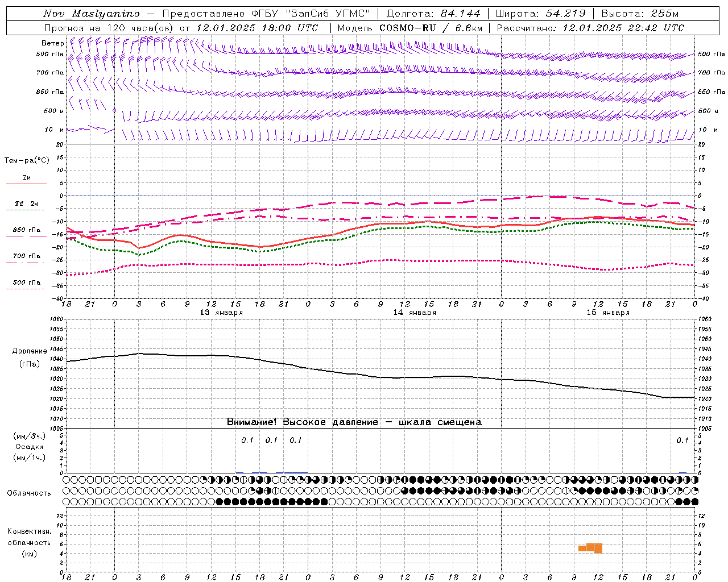Click the 0.1 precipitation value on 15 января
Image resolution: width=728 pixels, height=582 pixels.
click(x=682, y=440)
